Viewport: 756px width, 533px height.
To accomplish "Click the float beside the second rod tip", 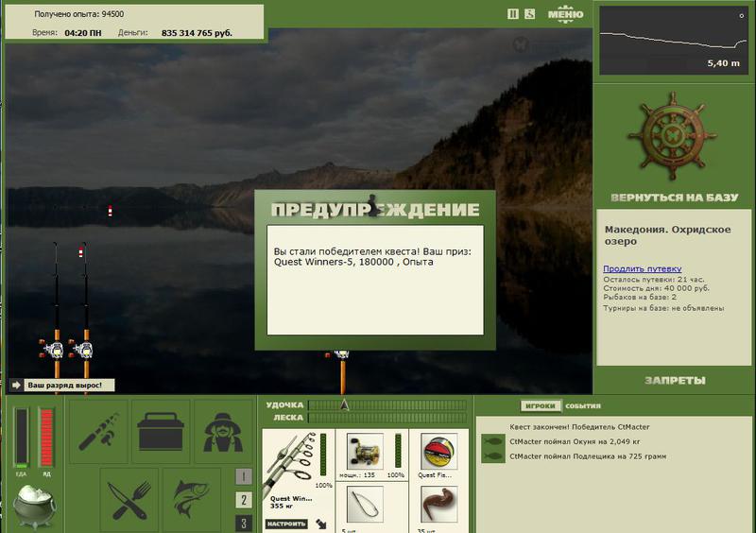I will click(x=80, y=251).
